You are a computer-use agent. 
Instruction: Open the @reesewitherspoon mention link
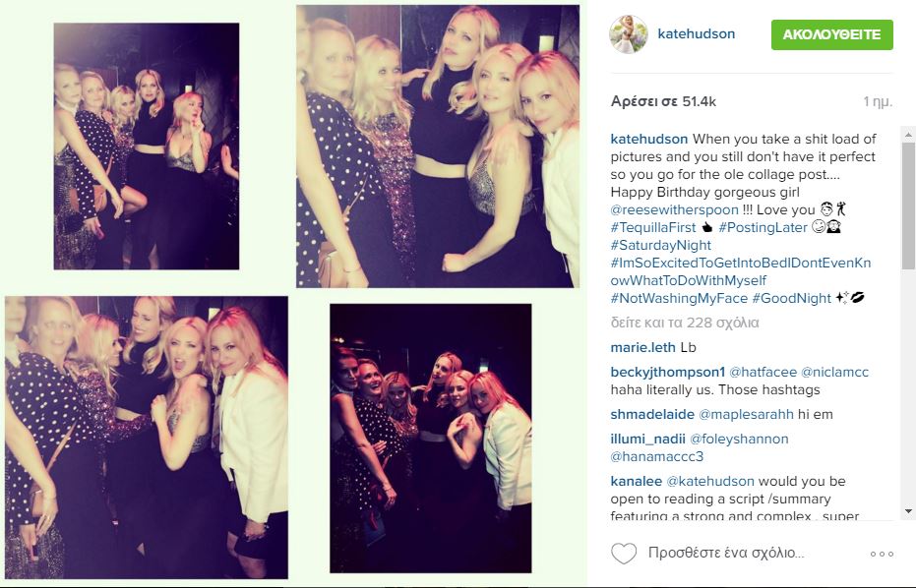[x=674, y=209]
